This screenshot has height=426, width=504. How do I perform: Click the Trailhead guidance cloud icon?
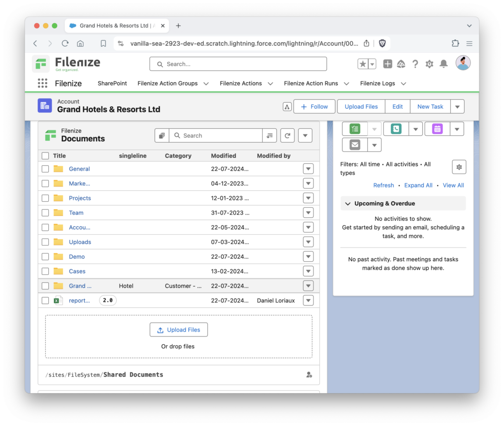pos(401,64)
